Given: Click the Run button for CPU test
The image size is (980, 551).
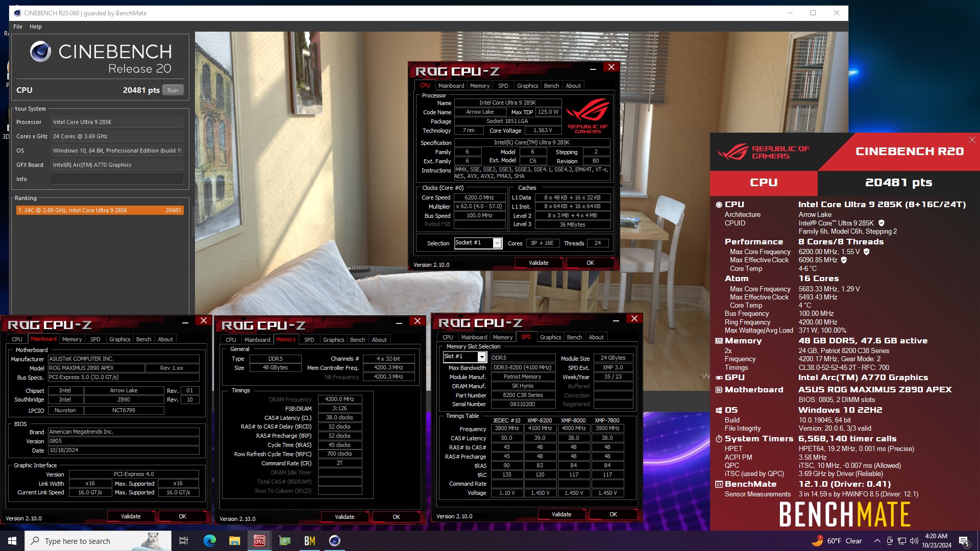Looking at the screenshot, I should 173,90.
